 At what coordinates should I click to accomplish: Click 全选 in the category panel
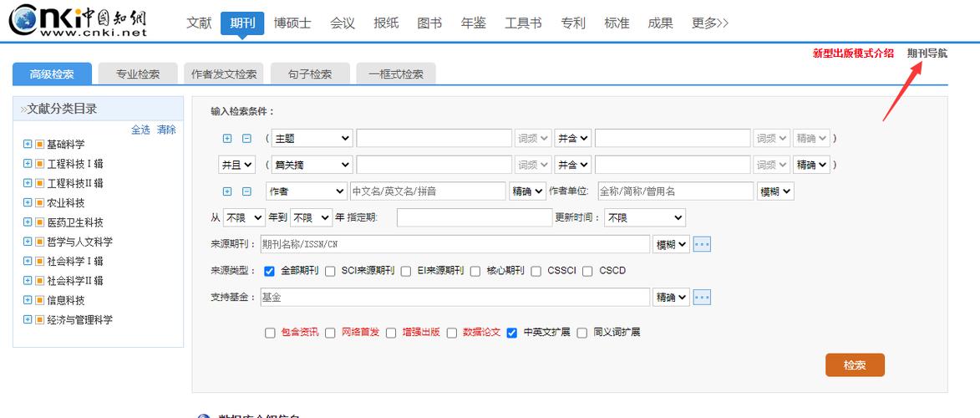pos(140,130)
